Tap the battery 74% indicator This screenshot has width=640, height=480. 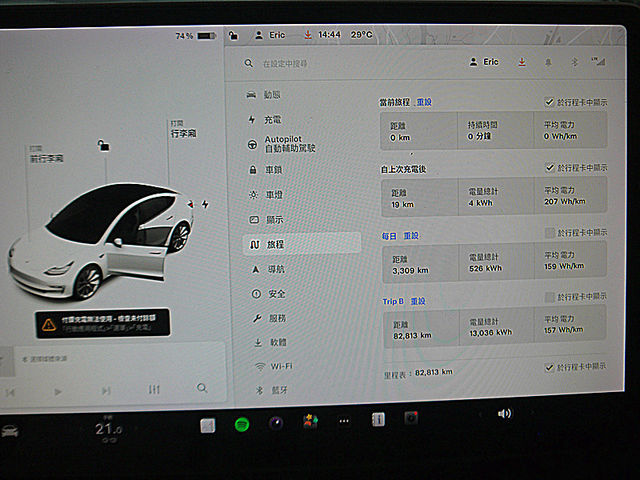(x=196, y=36)
